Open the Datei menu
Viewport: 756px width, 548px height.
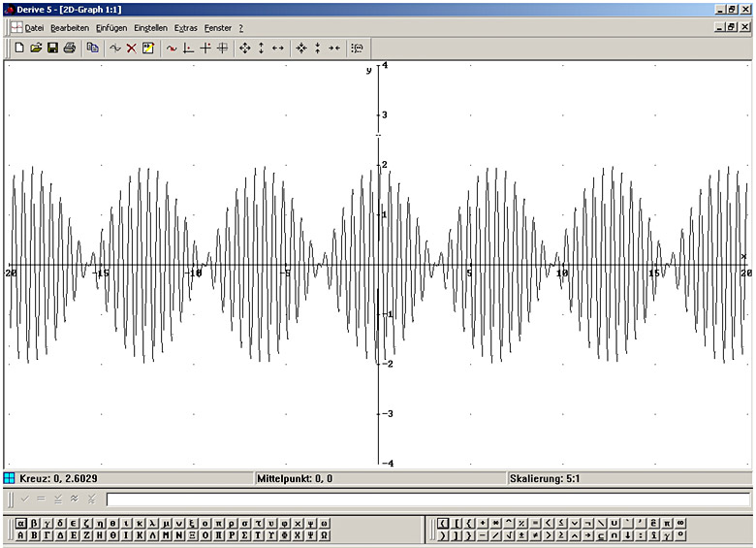click(34, 28)
